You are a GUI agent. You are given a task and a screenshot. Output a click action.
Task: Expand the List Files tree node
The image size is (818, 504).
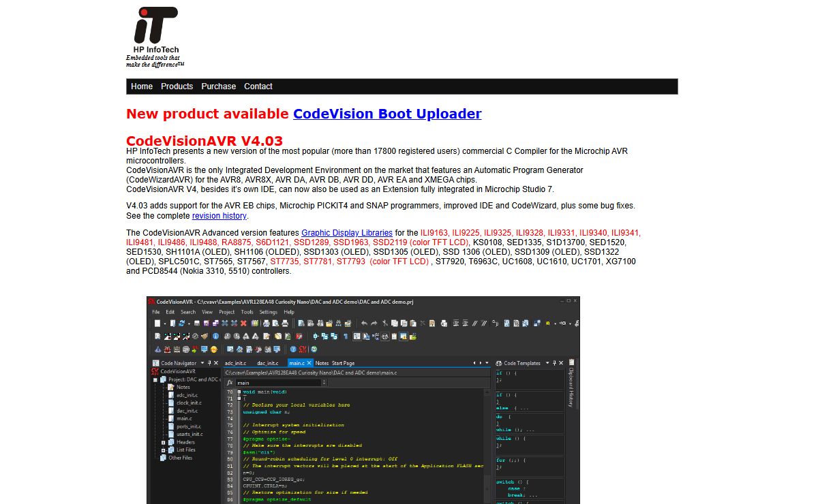164,450
